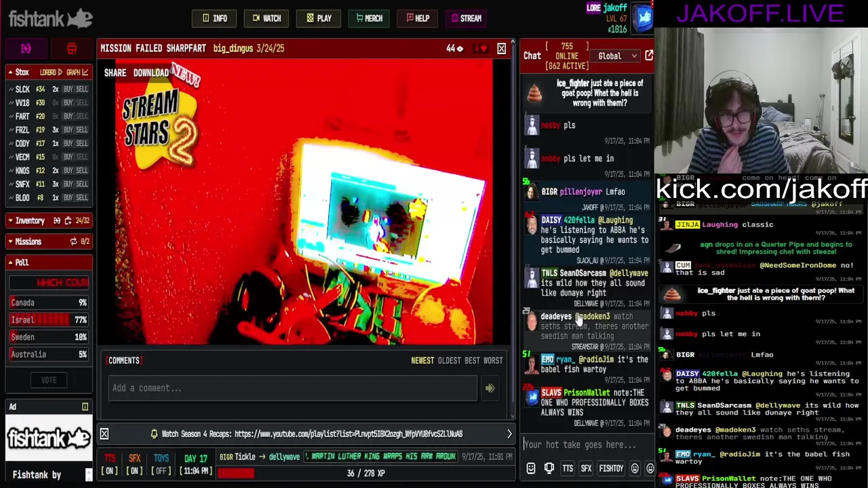This screenshot has width=868, height=488.
Task: Dismiss the announcement banner X
Action: pyautogui.click(x=104, y=434)
